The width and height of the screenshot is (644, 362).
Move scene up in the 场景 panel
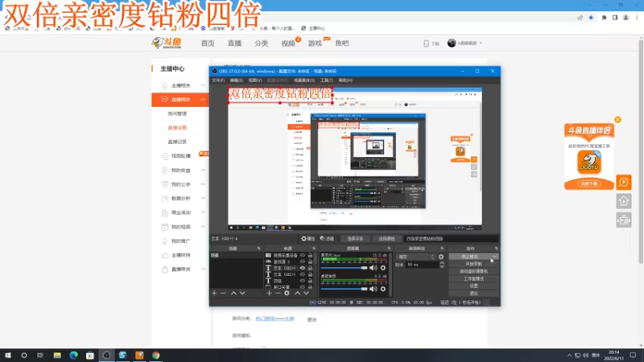pos(233,293)
